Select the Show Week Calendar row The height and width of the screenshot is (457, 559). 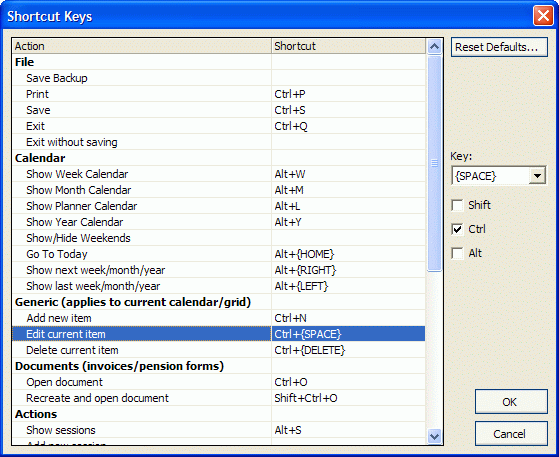[219, 174]
